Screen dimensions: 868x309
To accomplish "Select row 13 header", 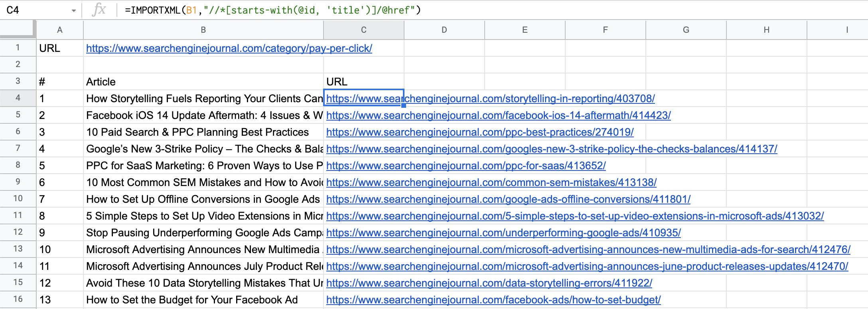I will (18, 249).
